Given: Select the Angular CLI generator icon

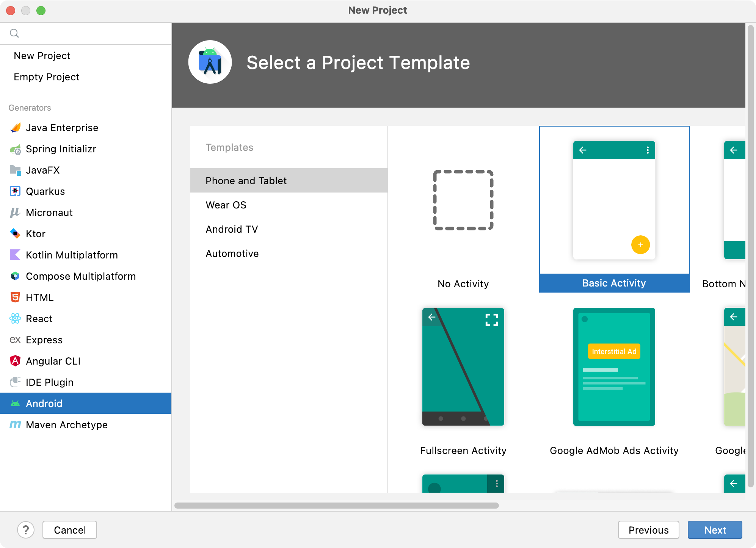Looking at the screenshot, I should pos(15,360).
